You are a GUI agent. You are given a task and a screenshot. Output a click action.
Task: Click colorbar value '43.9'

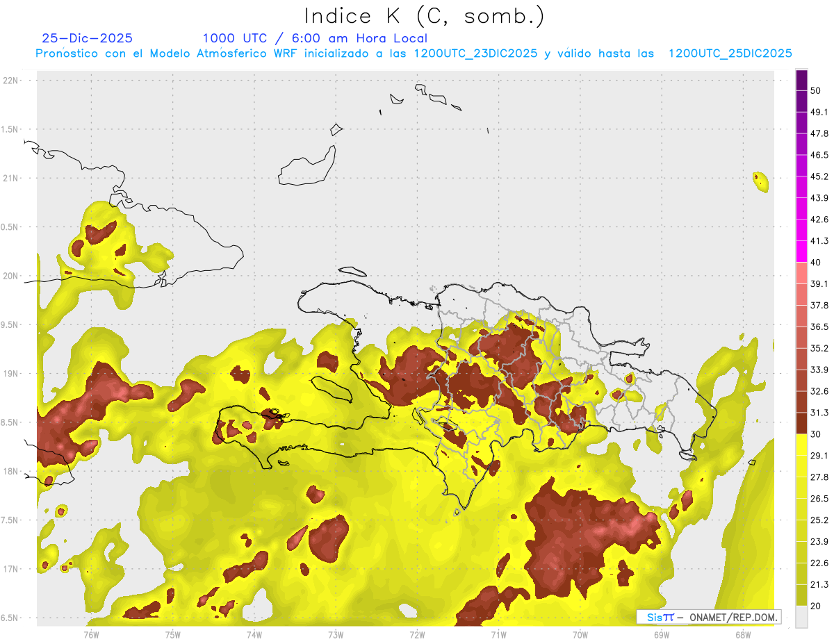[x=819, y=198]
